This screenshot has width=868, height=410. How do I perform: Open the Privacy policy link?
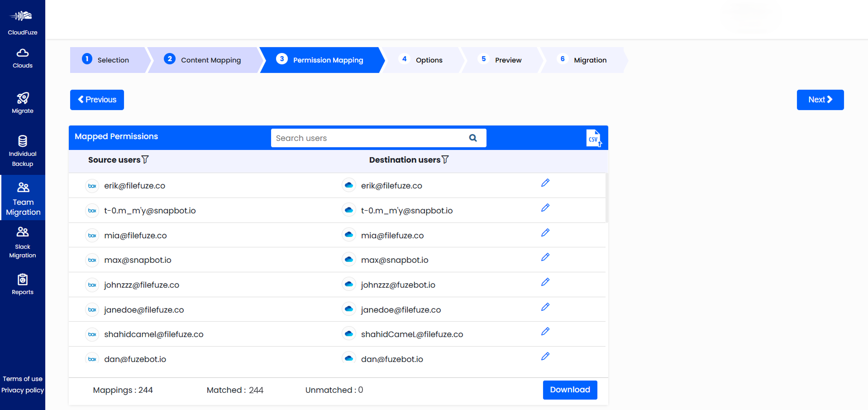(22, 390)
